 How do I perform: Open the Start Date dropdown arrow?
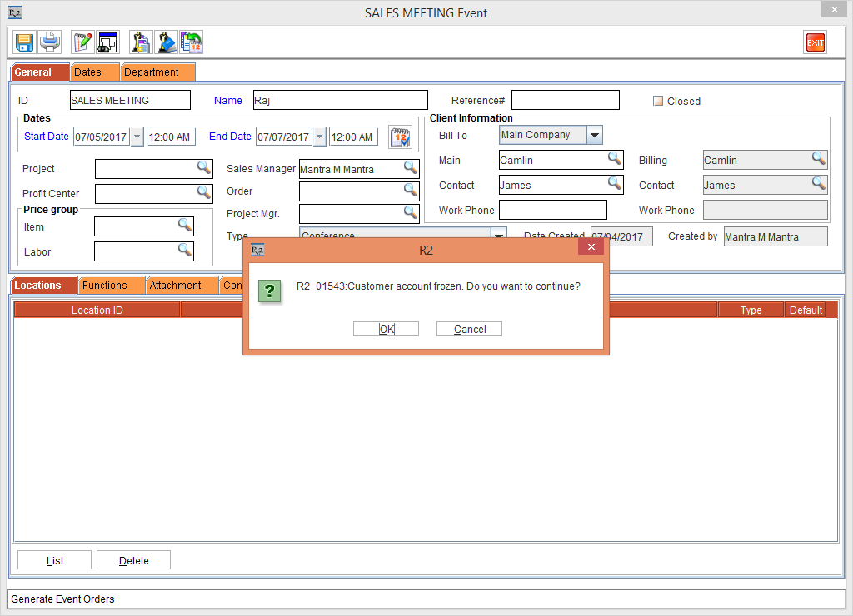coord(137,137)
